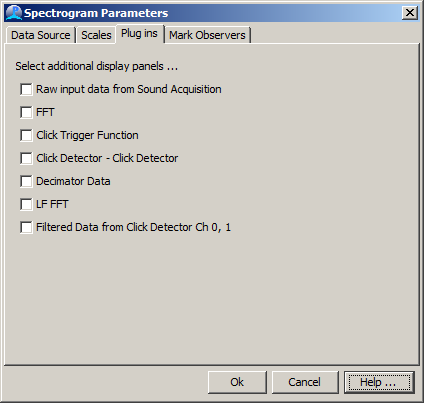Select the Plug ins tab
This screenshot has height=403, width=424.
click(140, 34)
